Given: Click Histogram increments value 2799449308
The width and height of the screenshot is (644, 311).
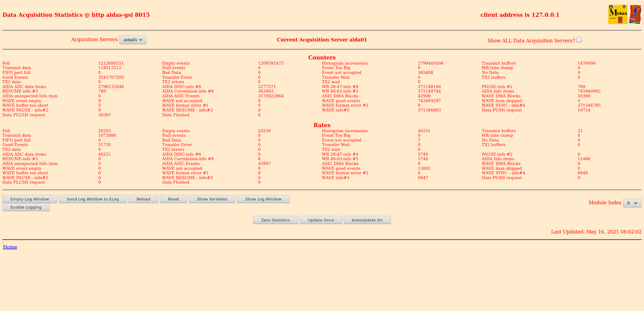Looking at the screenshot, I should tap(430, 63).
